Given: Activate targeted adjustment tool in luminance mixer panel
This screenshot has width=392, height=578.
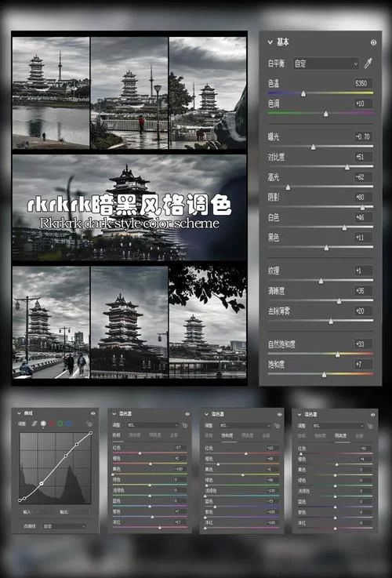Looking at the screenshot, I should [370, 426].
